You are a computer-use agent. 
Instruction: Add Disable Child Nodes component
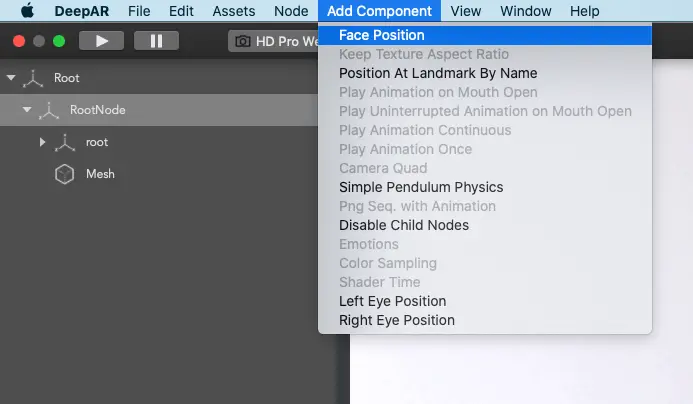[x=485, y=225]
